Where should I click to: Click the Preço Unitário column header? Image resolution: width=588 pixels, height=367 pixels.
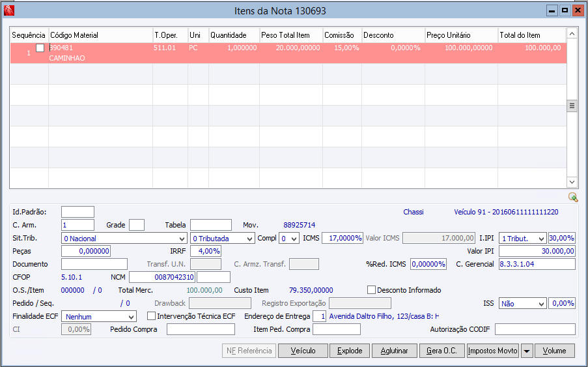click(x=461, y=35)
